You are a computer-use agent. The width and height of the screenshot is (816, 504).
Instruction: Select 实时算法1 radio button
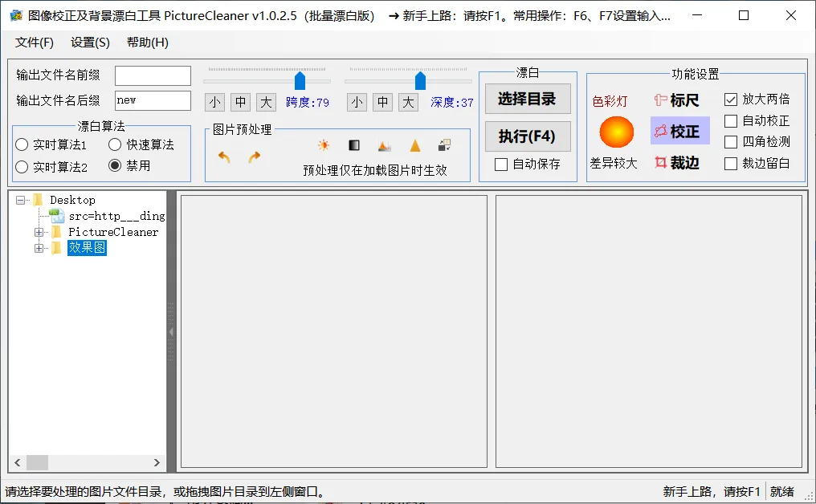[x=22, y=144]
